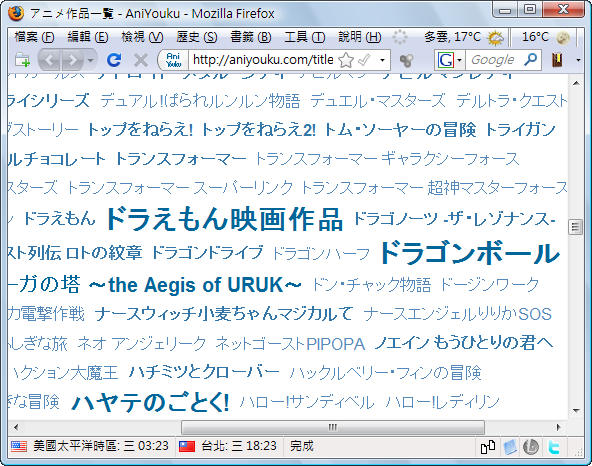This screenshot has width=592, height=466.
Task: Open the ハックルベリー・フィンの冒険 link
Action: pos(385,373)
